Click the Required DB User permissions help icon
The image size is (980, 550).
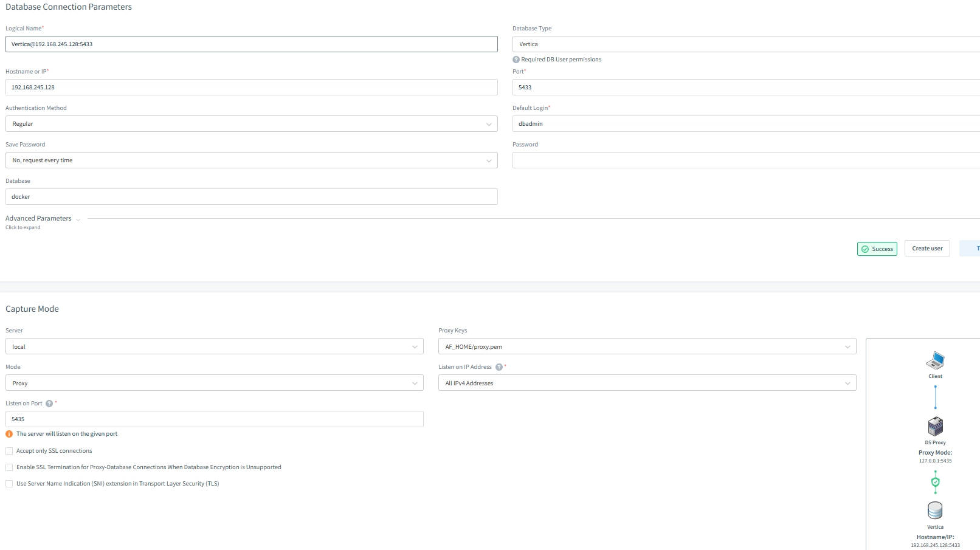(x=516, y=60)
